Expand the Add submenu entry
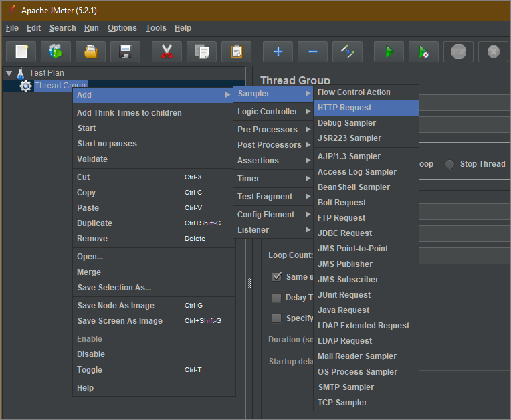Image resolution: width=511 pixels, height=420 pixels. point(153,95)
